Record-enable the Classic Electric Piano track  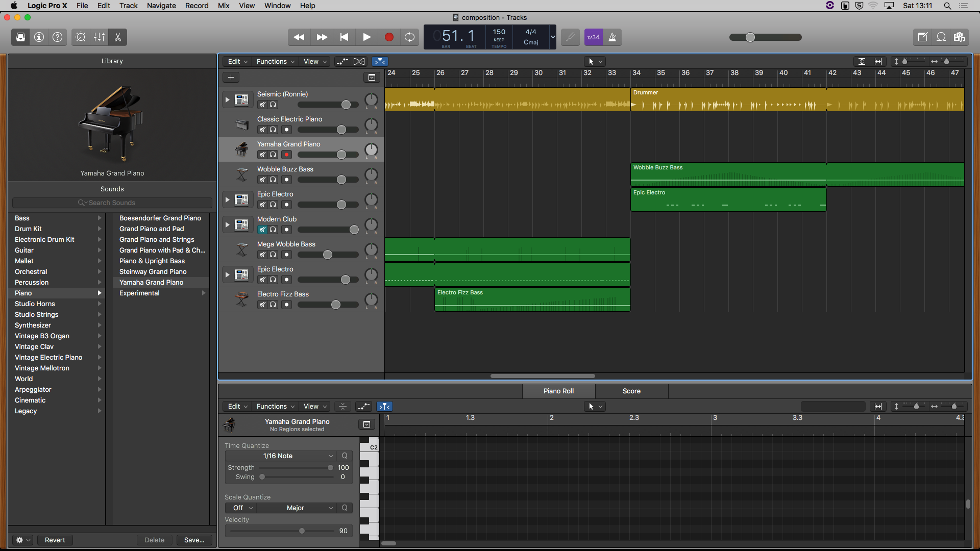coord(287,130)
